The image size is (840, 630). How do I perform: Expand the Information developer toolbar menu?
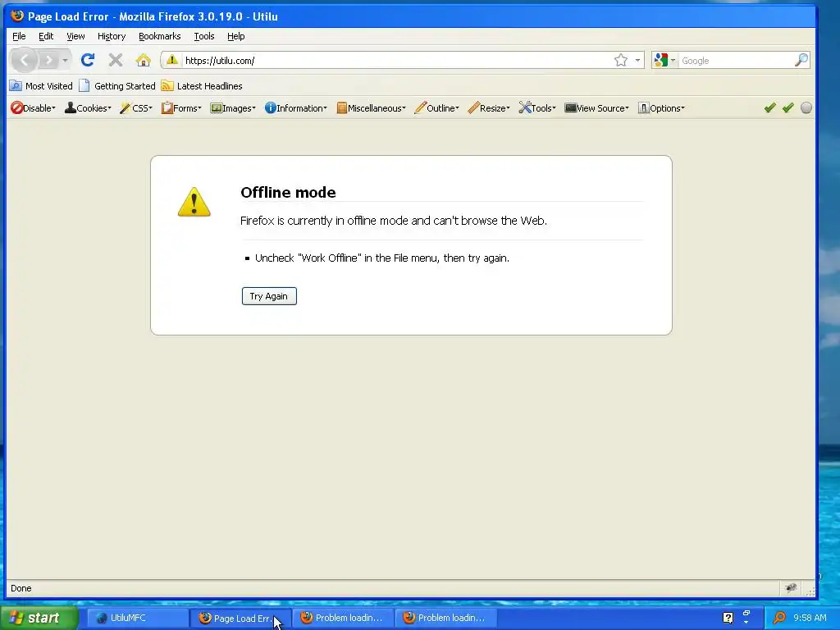(295, 107)
